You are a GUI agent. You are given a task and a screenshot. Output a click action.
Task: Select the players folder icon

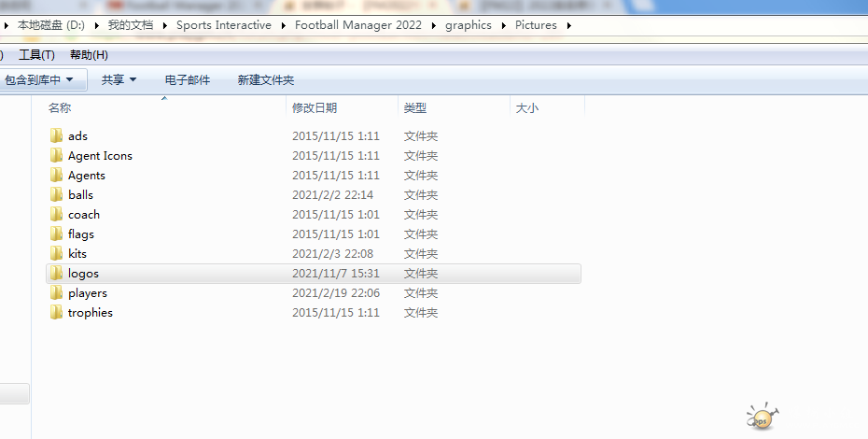pos(56,292)
